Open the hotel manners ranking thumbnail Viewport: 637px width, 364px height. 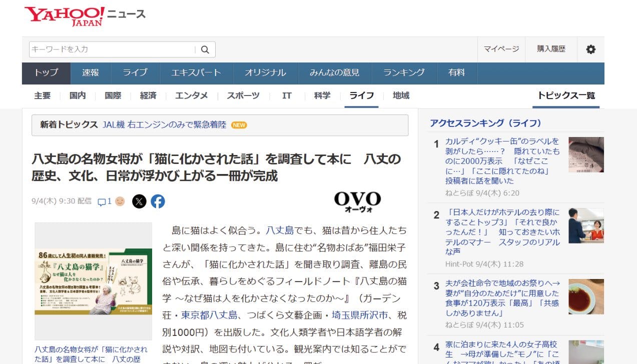point(586,225)
